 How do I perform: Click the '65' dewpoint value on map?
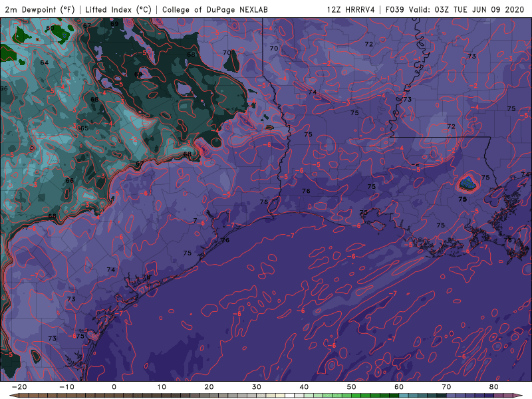click(x=84, y=128)
